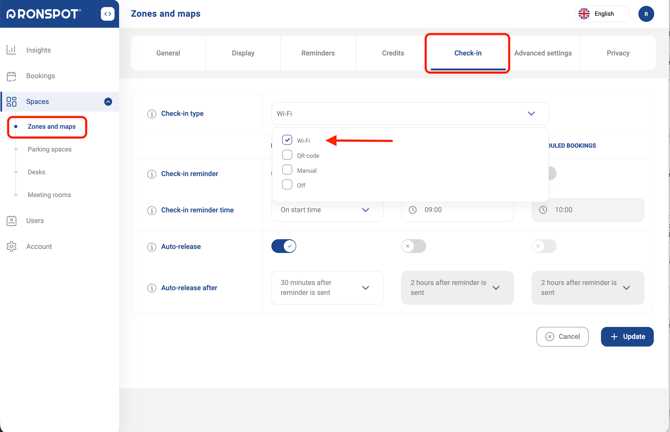This screenshot has height=432, width=670.
Task: Click the Users badge icon
Action: click(11, 221)
